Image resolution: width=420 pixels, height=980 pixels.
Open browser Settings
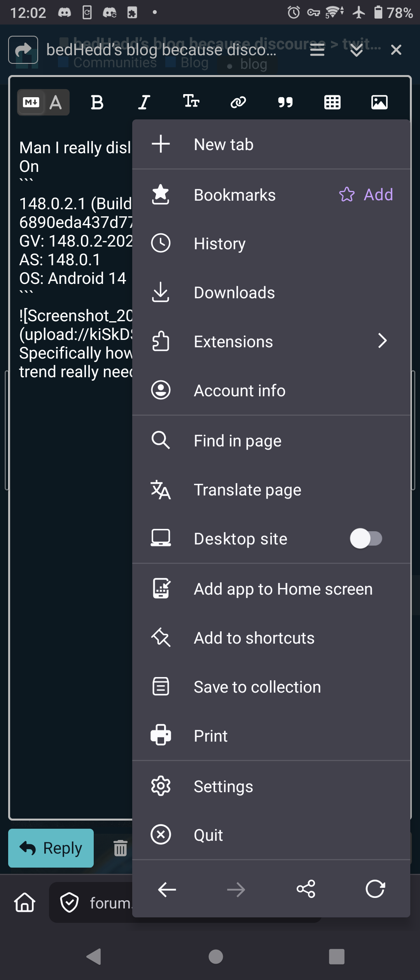click(223, 786)
